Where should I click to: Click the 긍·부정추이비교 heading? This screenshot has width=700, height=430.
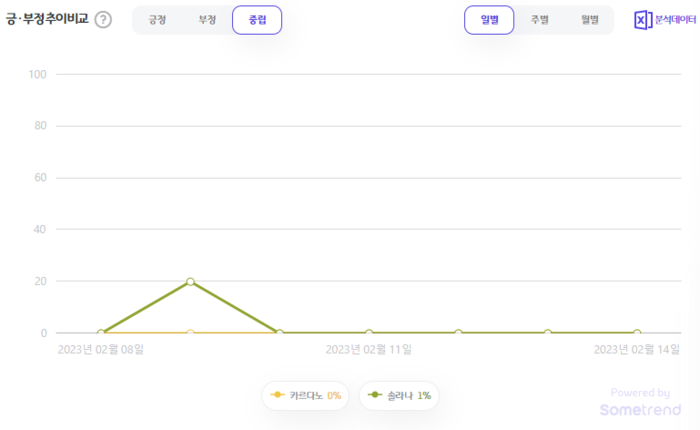coord(47,19)
